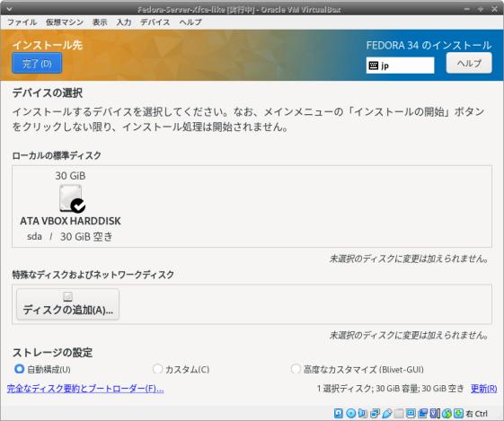Screen dimensions: 504x421
Task: Click the display settings status icon
Action: tap(411, 413)
